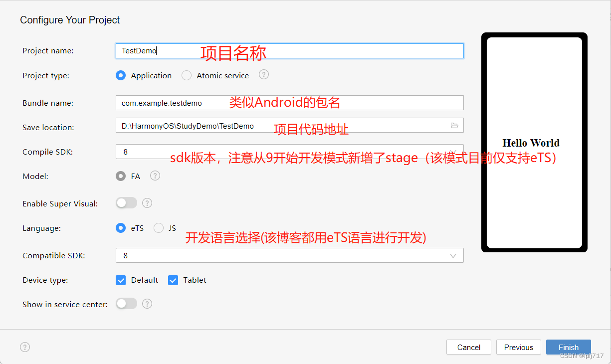Open help icon beside Show in service center
Image resolution: width=611 pixels, height=364 pixels.
click(x=147, y=304)
